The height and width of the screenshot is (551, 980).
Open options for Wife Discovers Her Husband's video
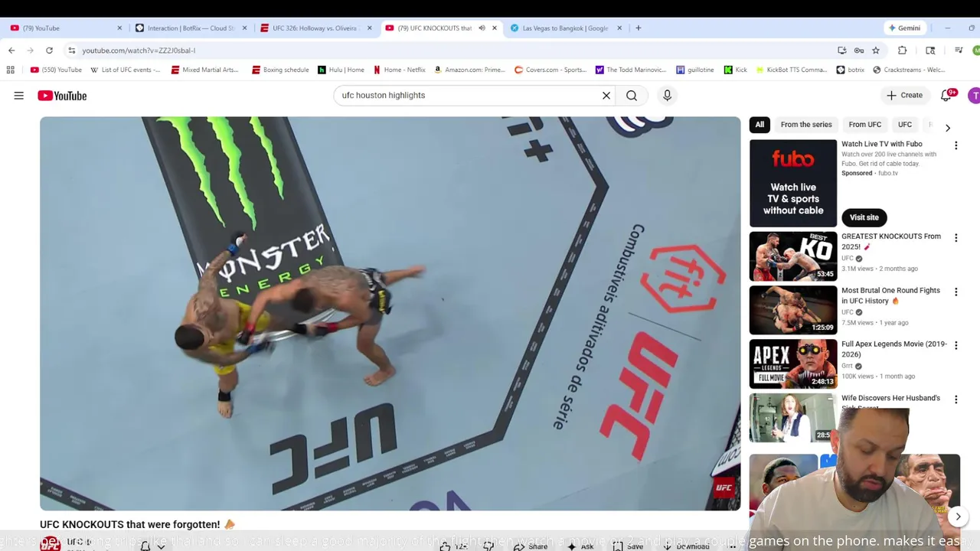coord(955,399)
